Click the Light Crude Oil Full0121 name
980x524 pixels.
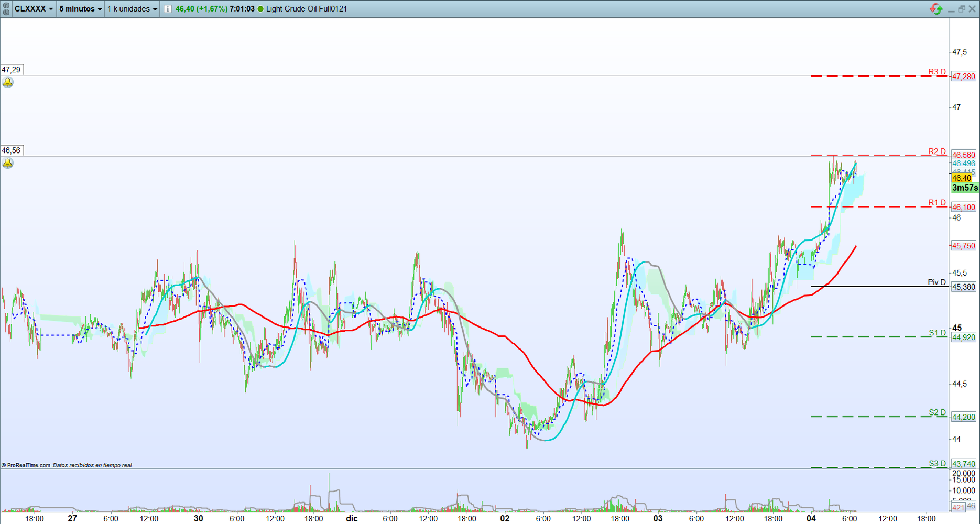pyautogui.click(x=307, y=9)
